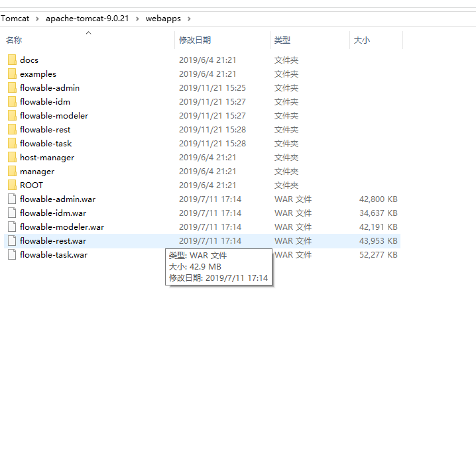Click the flowable-task folder icon
Viewport: 476px width, 461px height.
(12, 143)
